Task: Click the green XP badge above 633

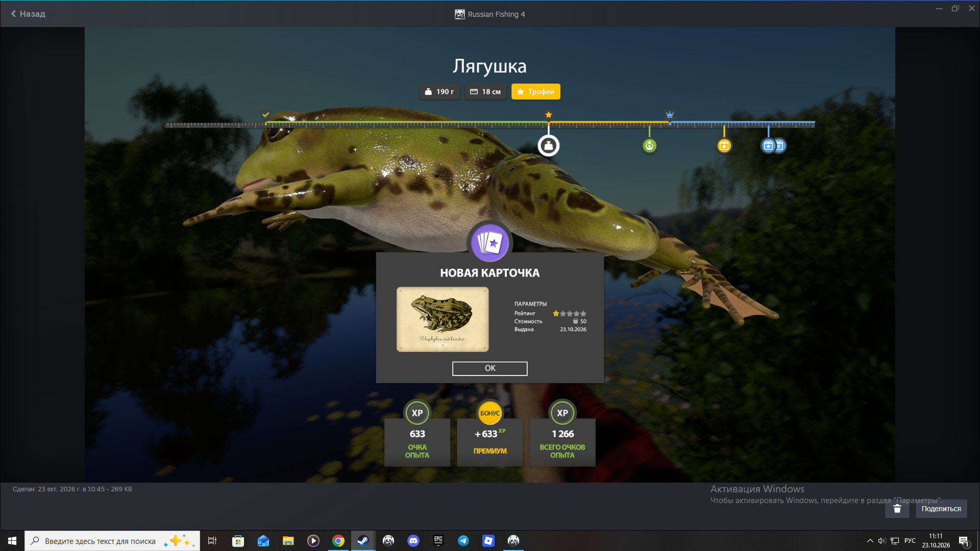Action: point(417,413)
